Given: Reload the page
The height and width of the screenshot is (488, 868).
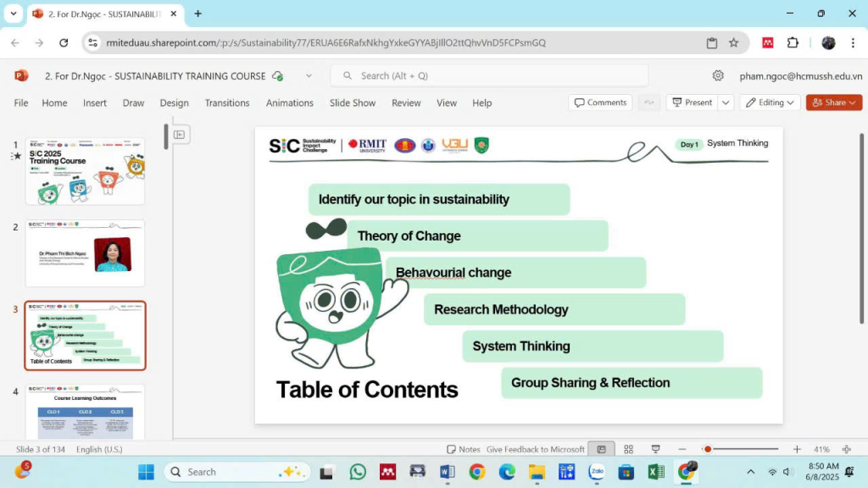Looking at the screenshot, I should click(64, 42).
